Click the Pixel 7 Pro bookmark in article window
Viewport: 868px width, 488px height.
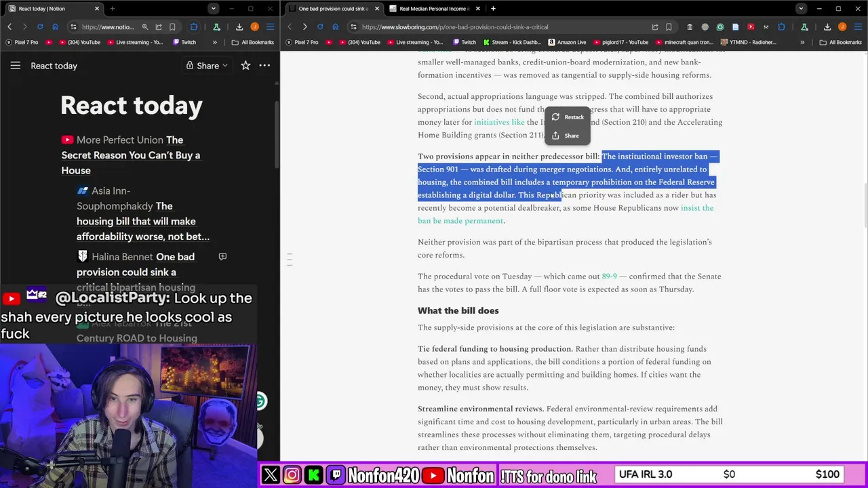[x=302, y=42]
